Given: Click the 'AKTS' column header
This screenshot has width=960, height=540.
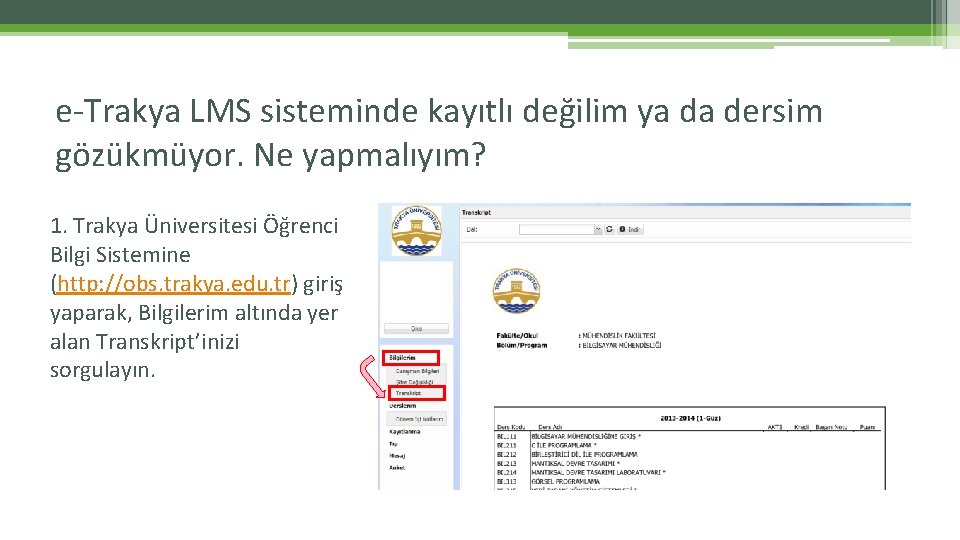Looking at the screenshot, I should (774, 427).
